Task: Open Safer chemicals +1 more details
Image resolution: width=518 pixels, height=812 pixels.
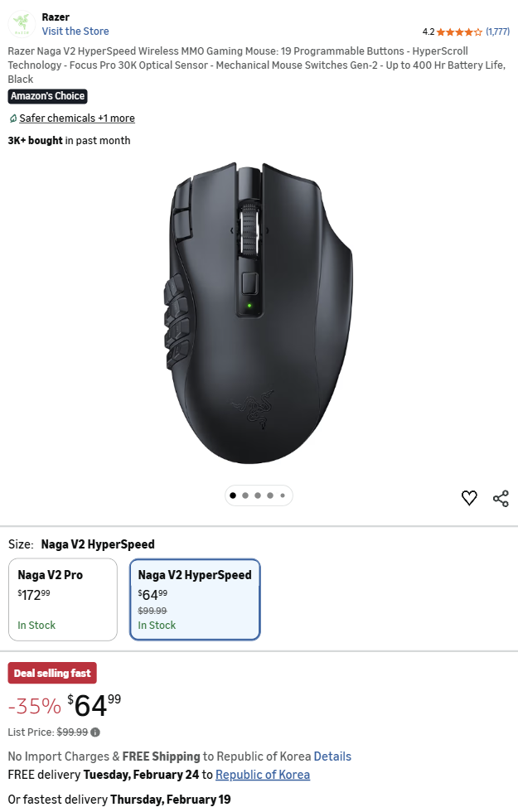Action: 77,118
